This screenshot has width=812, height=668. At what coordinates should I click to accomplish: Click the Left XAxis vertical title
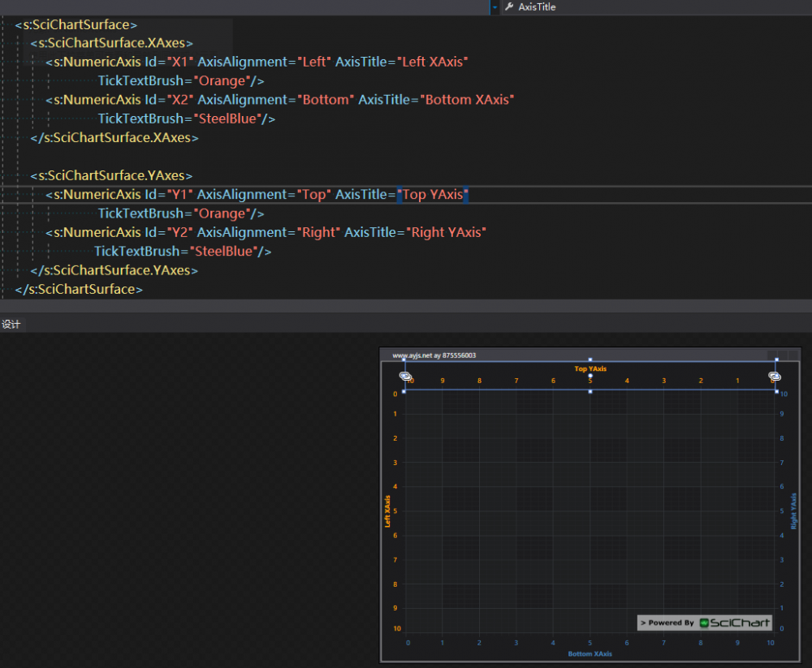(388, 511)
